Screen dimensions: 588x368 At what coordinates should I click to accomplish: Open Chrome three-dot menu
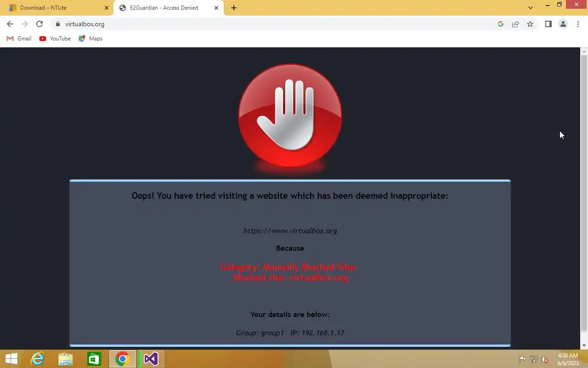pos(578,24)
